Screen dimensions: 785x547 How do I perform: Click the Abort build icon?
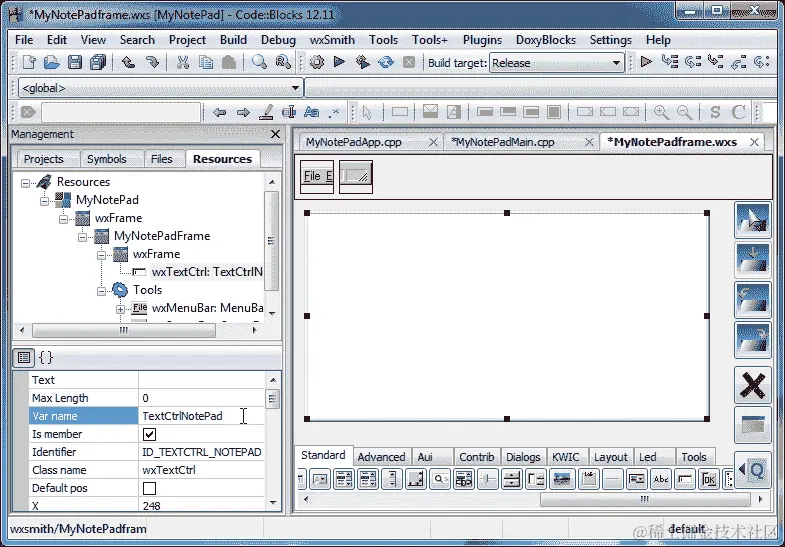409,63
